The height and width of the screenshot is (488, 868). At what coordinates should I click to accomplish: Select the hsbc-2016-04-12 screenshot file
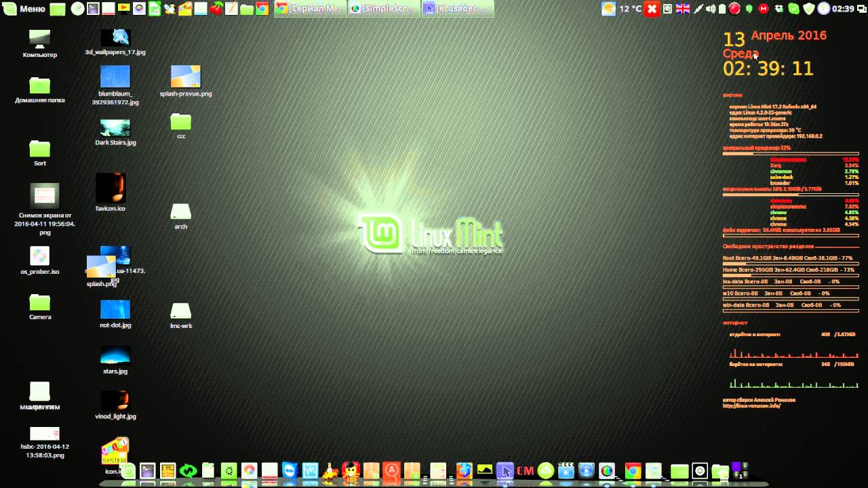click(x=45, y=443)
